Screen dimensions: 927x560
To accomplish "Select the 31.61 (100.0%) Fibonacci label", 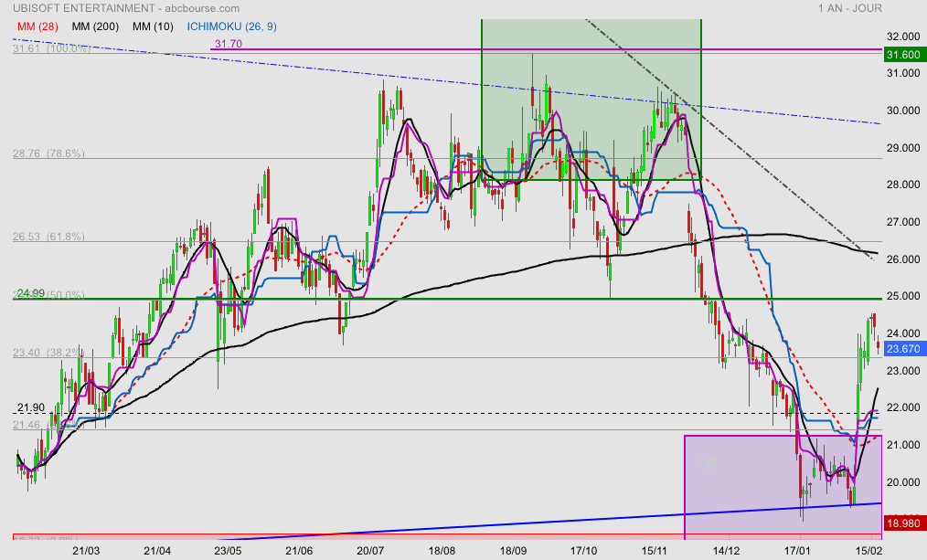I will click(52, 48).
